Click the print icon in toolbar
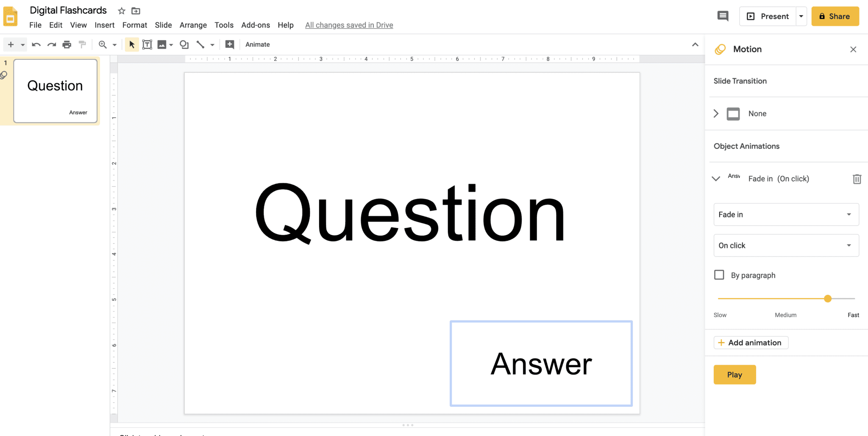 click(x=67, y=44)
